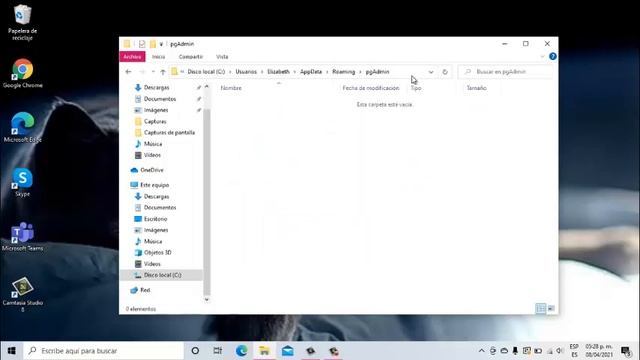The image size is (640, 360).
Task: Click the Cortana circle on the taskbar
Action: (195, 351)
